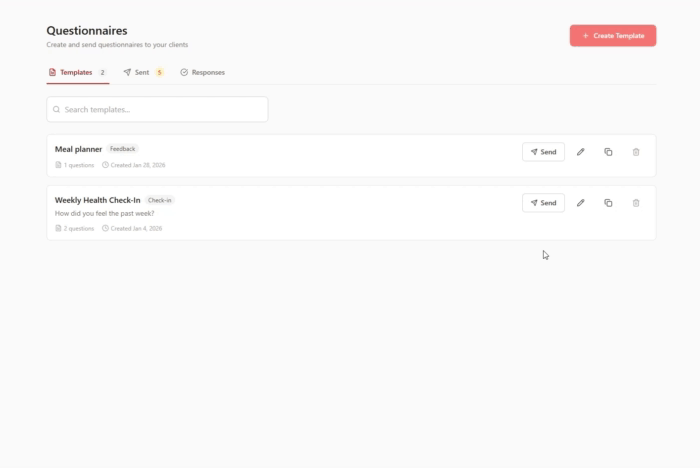Send the Meal planner questionnaire

coord(543,152)
